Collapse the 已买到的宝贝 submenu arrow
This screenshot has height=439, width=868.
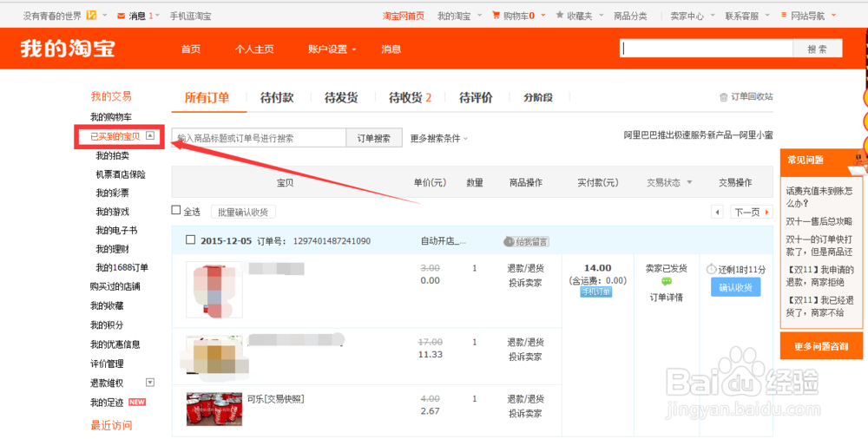pos(150,135)
